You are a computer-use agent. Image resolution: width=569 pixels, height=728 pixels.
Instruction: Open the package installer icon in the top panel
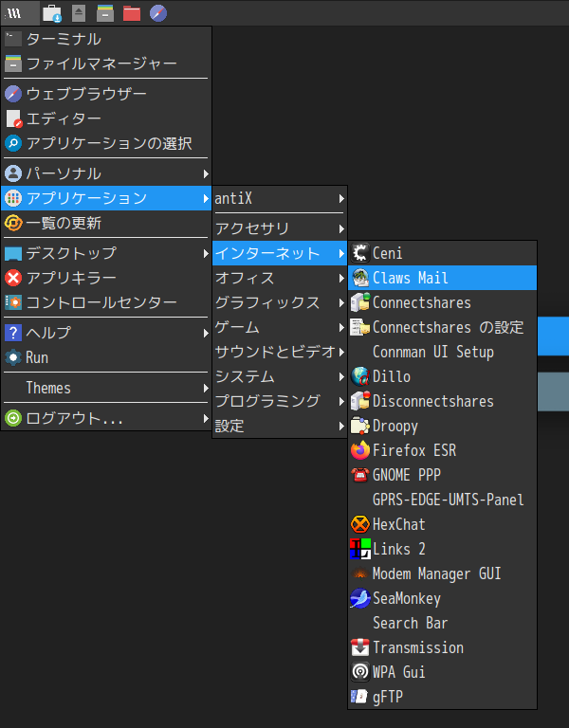[52, 13]
